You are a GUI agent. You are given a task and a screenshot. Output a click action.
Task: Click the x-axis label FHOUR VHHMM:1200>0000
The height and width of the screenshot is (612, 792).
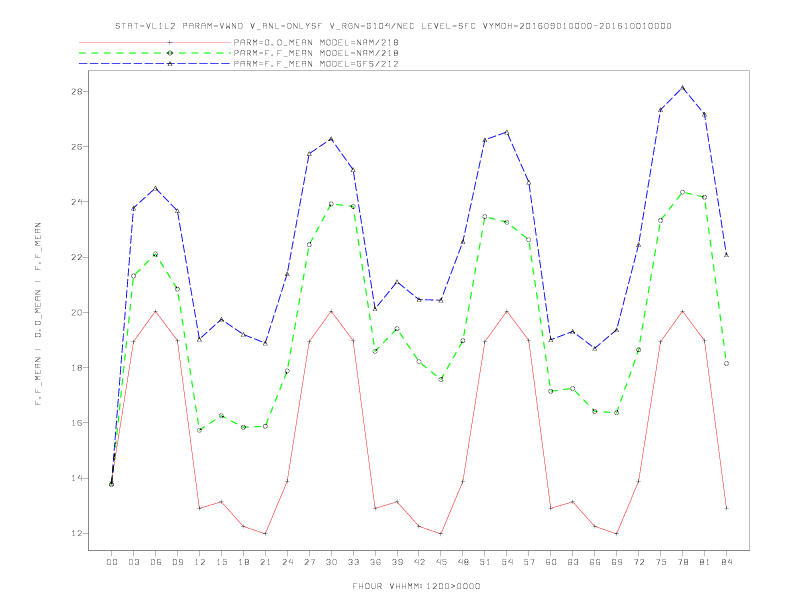coord(416,586)
